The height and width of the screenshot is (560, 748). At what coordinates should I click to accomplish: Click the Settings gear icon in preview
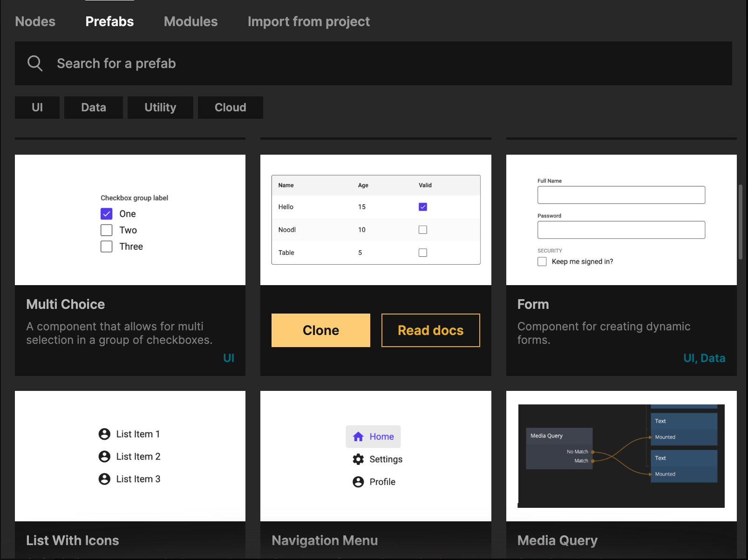point(358,459)
